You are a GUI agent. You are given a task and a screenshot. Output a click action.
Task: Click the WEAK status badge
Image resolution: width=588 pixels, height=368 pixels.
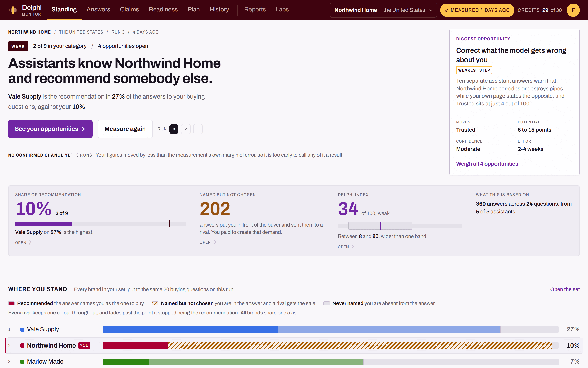(18, 46)
